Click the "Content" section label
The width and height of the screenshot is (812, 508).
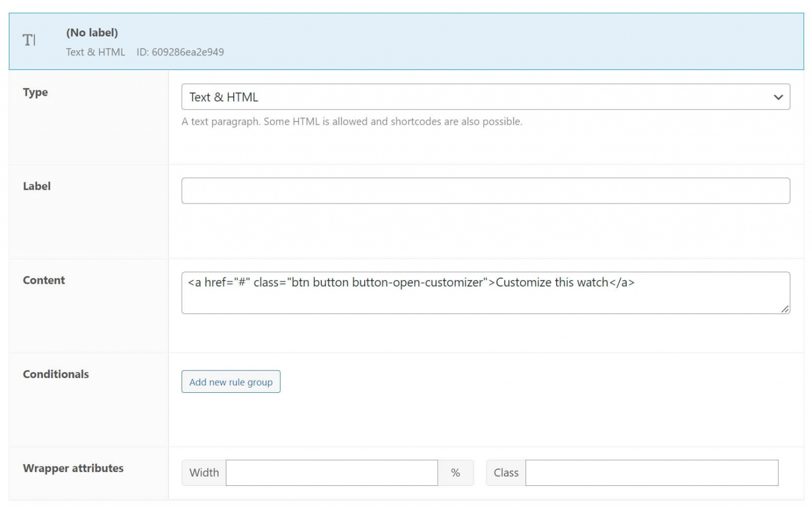[44, 280]
